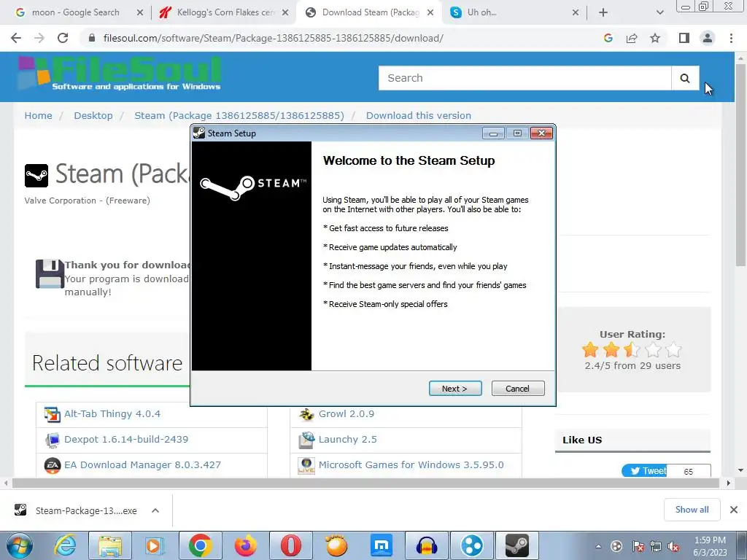
Task: Switch to the moon - Google Search tab
Action: [x=76, y=12]
